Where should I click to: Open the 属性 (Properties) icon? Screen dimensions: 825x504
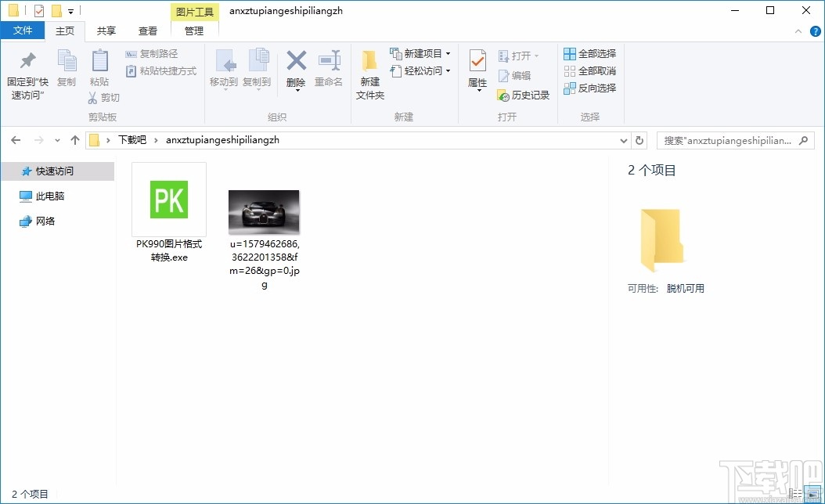(x=477, y=70)
